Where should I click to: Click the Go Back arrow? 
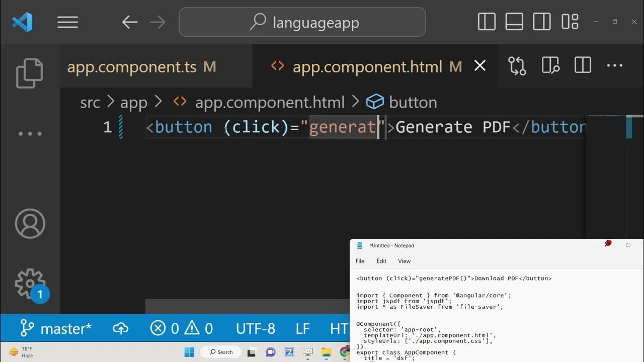(x=130, y=22)
